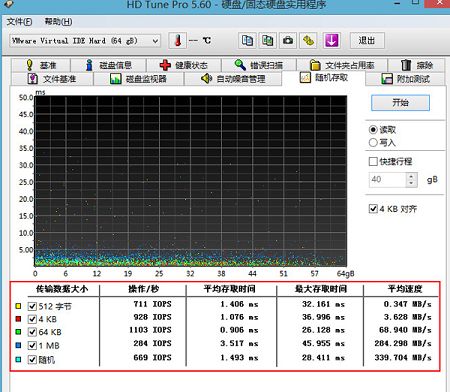Click the blue 1 MB color swatch

[x=18, y=345]
